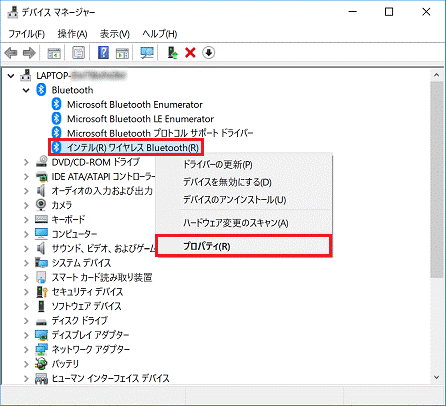Viewport: 446px width, 406px height.
Task: Click the Back arrow toolbar icon
Action: click(11, 53)
